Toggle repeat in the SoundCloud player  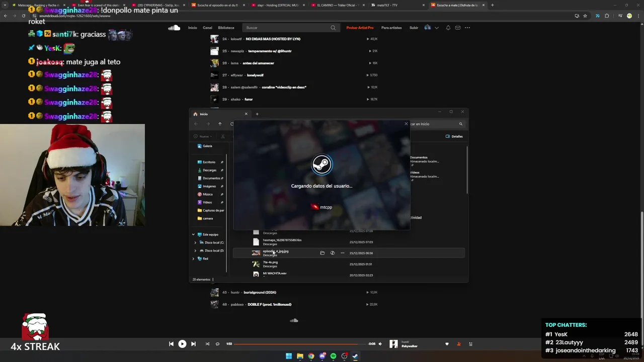point(217,344)
